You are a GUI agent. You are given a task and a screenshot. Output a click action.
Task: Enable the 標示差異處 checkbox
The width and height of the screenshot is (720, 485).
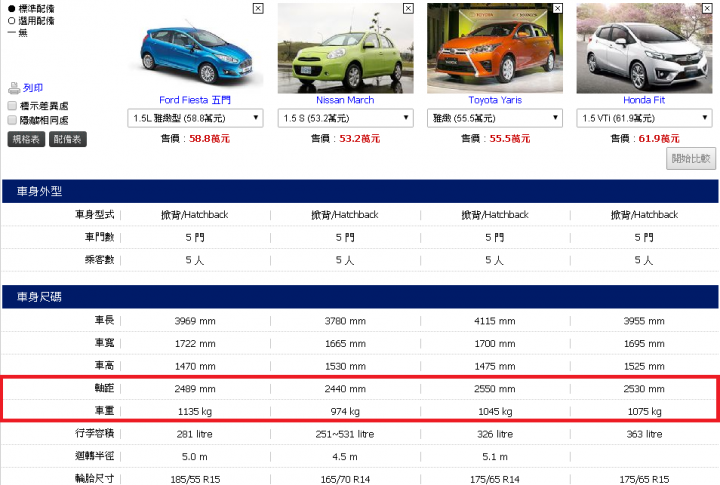(12, 106)
